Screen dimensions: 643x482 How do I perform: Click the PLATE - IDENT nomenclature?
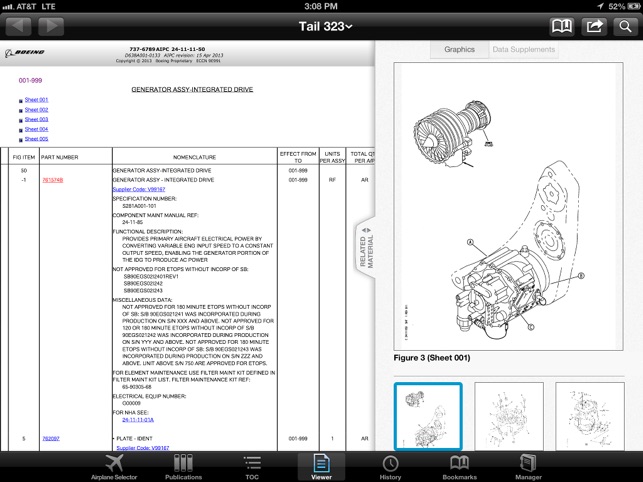[x=134, y=439]
